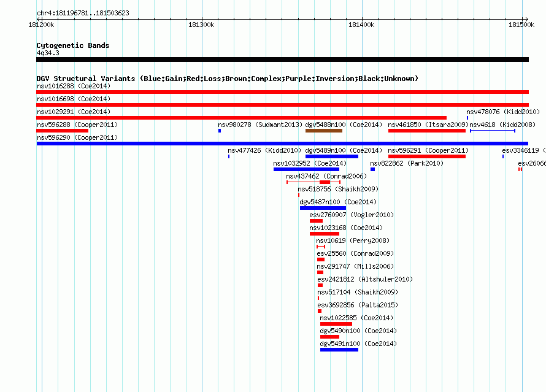The height and width of the screenshot is (392, 546).
Task: Open the nsv1029291 (Coe2014) label
Action: click(74, 112)
